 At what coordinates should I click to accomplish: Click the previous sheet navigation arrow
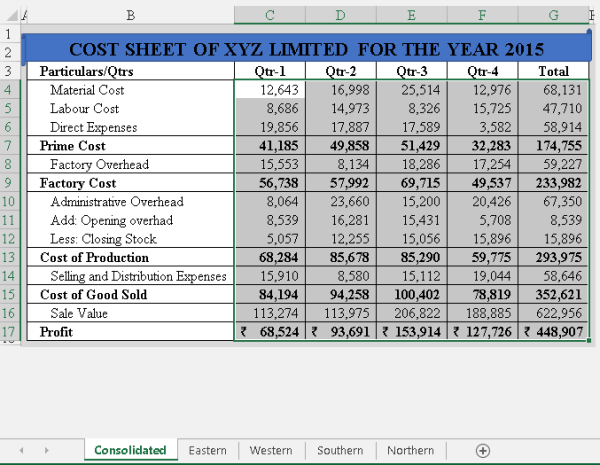point(20,451)
